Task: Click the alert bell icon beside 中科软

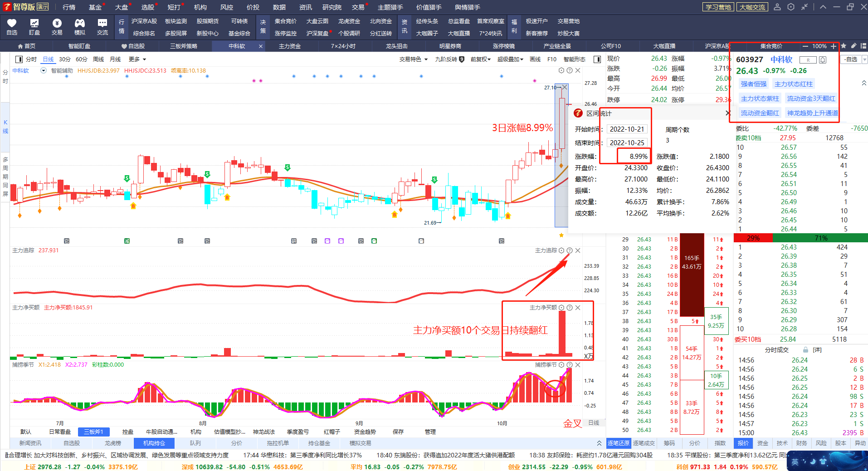Action: tap(823, 60)
